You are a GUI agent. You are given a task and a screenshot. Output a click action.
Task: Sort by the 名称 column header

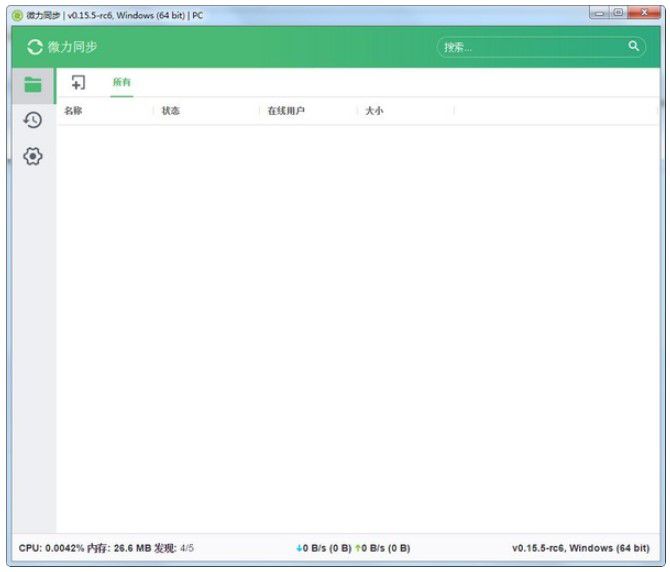coord(73,111)
